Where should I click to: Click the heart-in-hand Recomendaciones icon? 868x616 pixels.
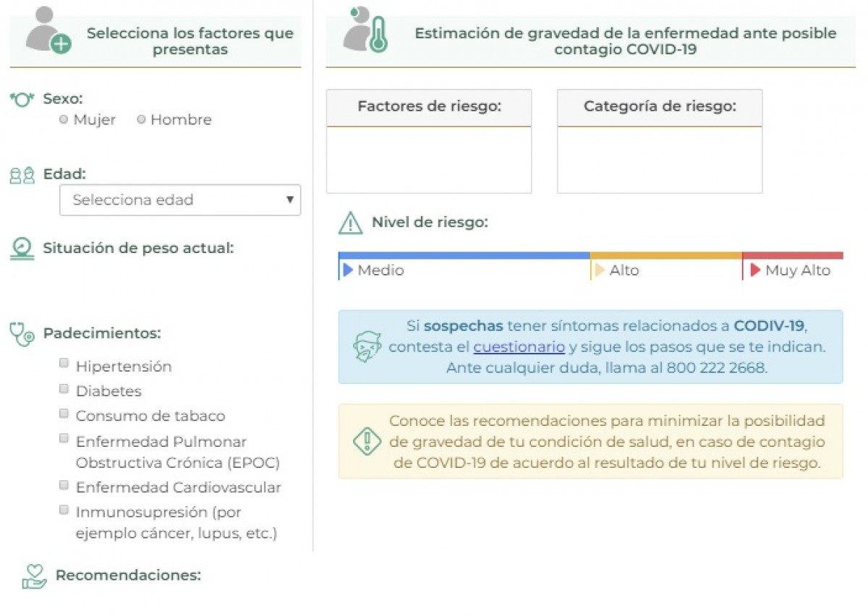click(34, 576)
